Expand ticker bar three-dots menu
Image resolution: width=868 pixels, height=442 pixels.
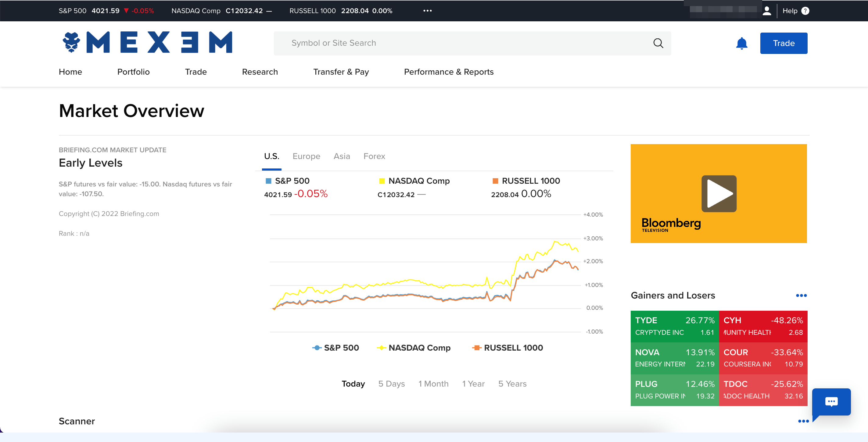pos(427,11)
